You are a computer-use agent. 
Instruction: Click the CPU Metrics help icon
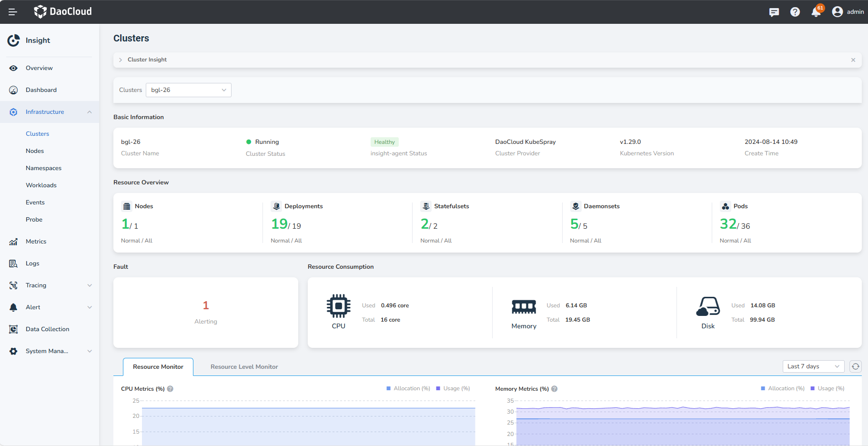click(x=170, y=389)
